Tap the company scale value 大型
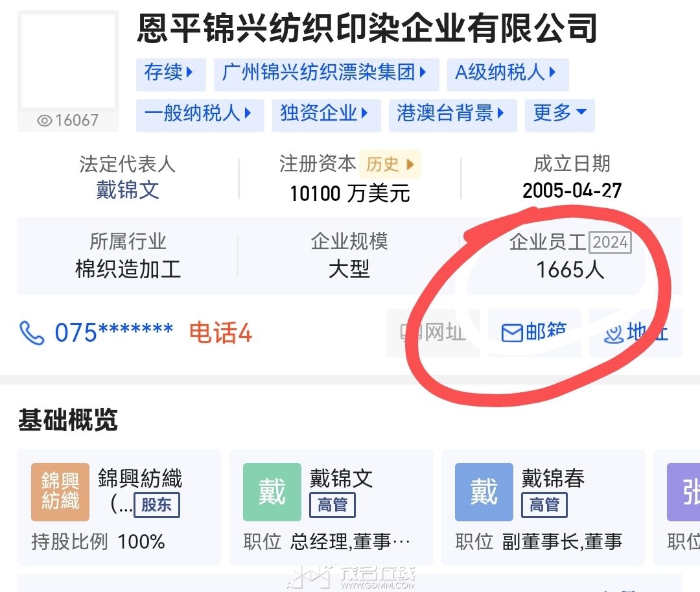 [349, 270]
